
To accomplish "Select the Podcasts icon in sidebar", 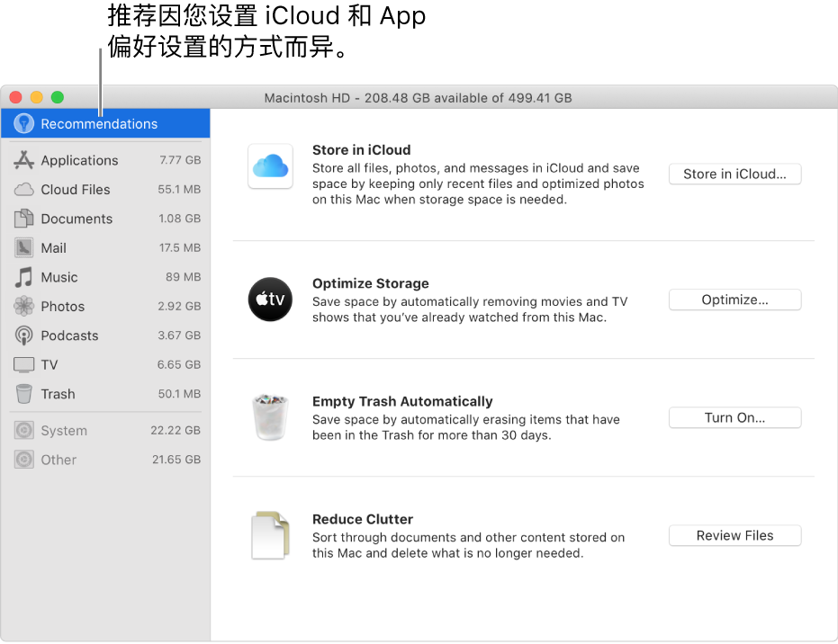I will tap(24, 335).
